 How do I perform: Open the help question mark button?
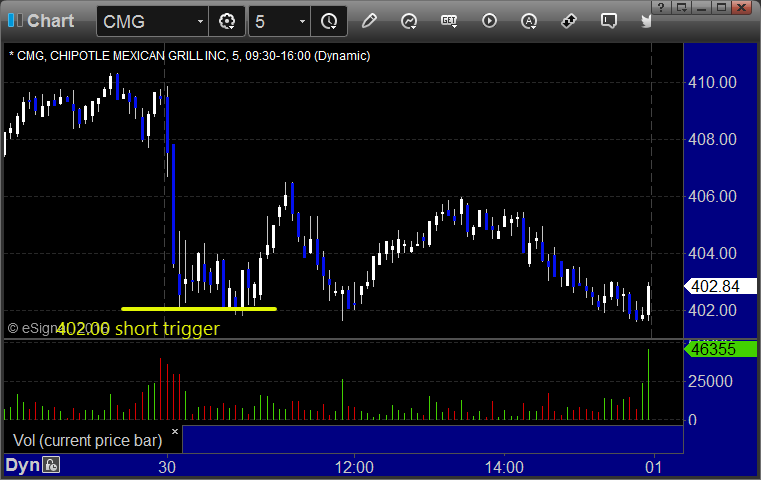pos(661,7)
